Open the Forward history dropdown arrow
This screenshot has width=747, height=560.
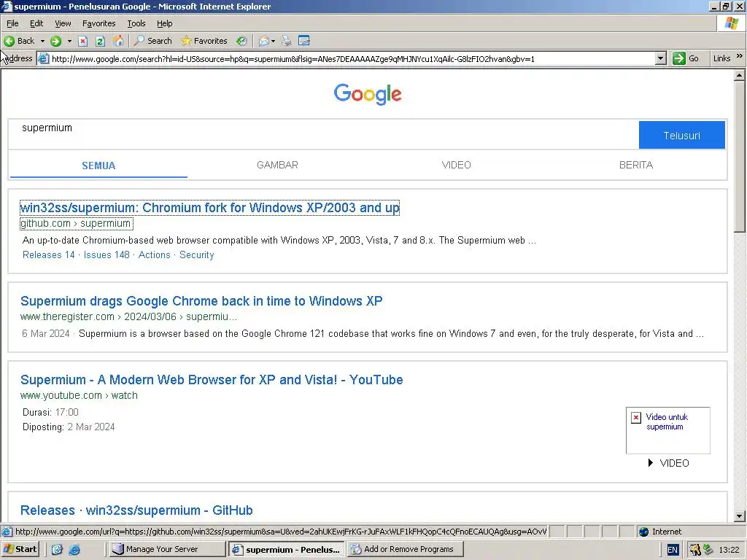69,41
